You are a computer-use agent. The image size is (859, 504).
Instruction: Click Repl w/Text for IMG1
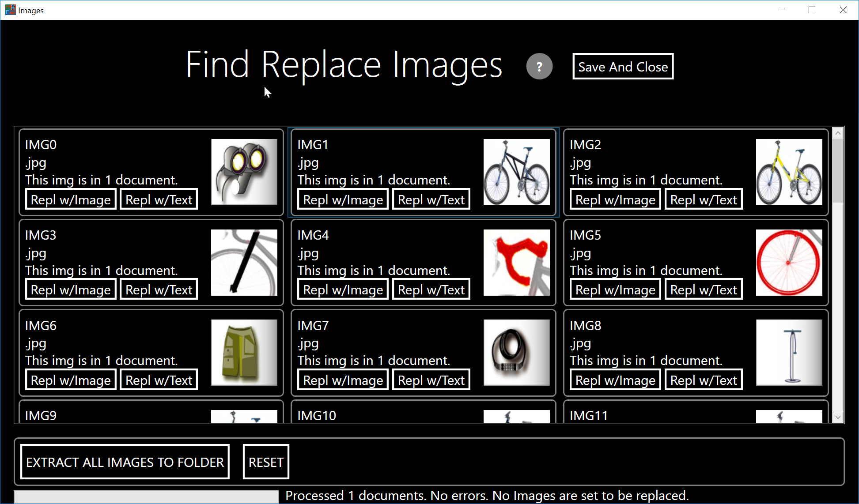coord(431,199)
